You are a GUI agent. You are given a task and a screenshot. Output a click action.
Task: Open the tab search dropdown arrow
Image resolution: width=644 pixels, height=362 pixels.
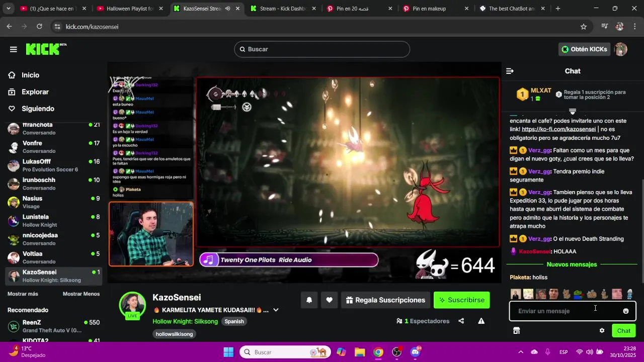(x=8, y=9)
